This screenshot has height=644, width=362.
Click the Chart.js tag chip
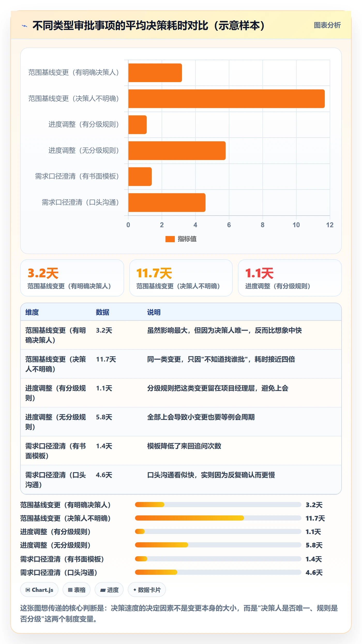(39, 590)
